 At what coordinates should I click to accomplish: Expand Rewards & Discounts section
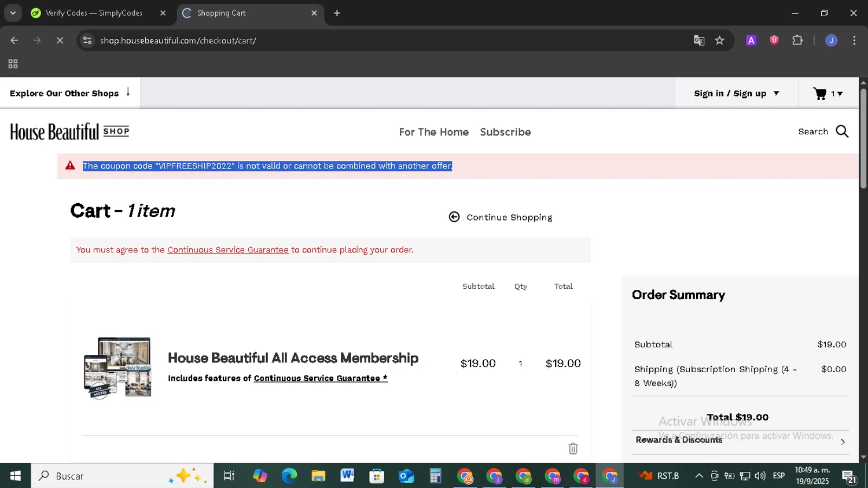(x=741, y=440)
